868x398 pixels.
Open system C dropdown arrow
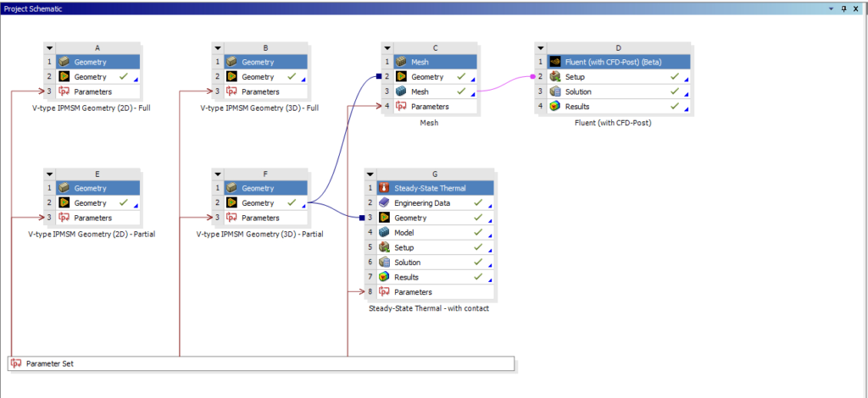click(387, 48)
